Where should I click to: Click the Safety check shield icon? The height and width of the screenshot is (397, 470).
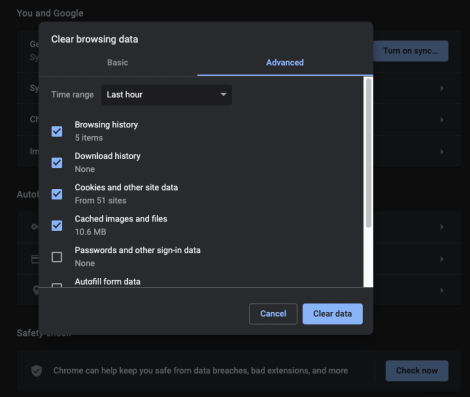point(37,371)
